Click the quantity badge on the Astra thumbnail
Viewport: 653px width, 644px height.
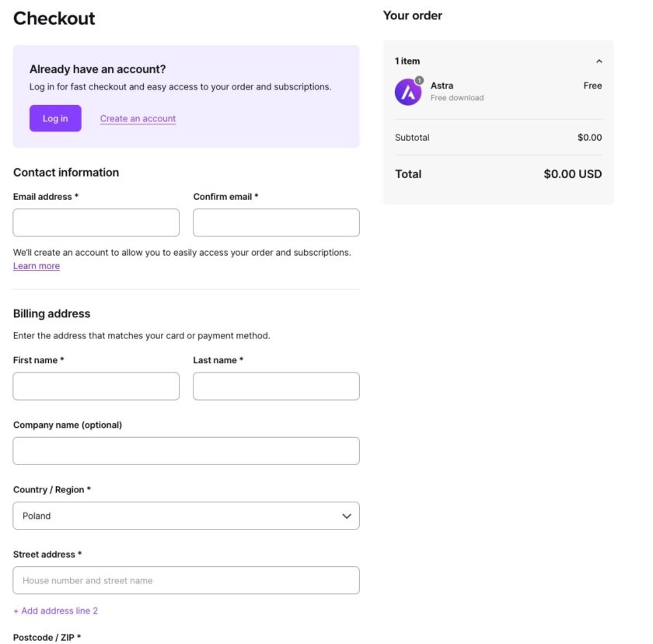tap(417, 79)
